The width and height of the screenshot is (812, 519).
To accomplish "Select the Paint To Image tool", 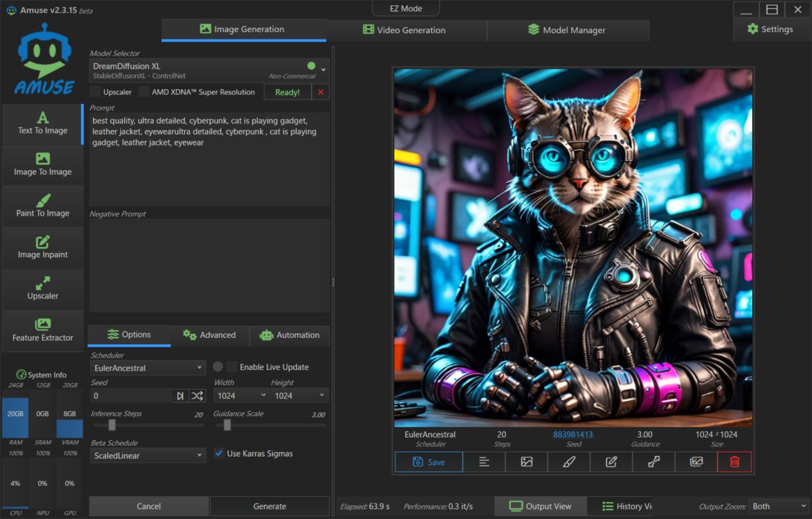I will pyautogui.click(x=43, y=206).
